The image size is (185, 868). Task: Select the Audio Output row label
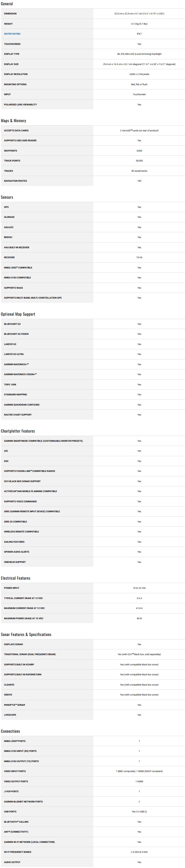12,862
